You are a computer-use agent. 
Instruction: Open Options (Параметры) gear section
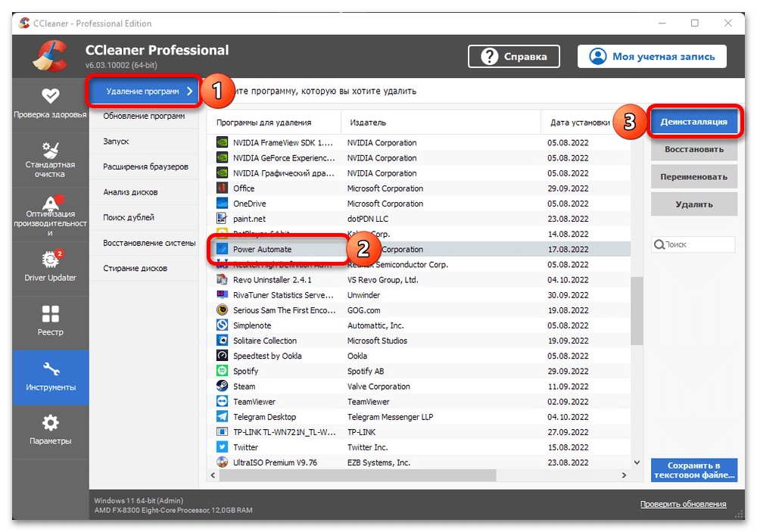pos(50,431)
